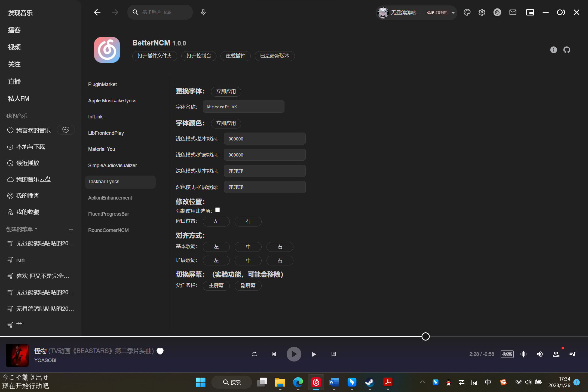
Task: Start voice search with the microphone icon
Action: [x=203, y=12]
